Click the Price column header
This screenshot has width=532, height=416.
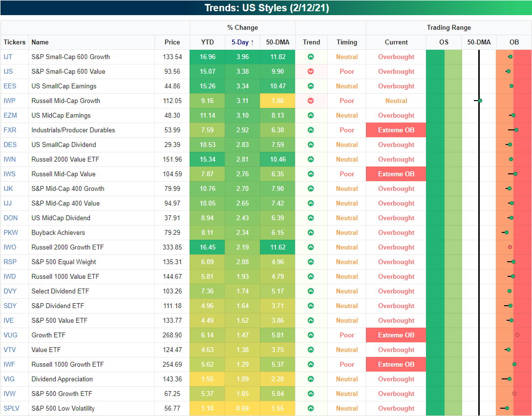(172, 42)
